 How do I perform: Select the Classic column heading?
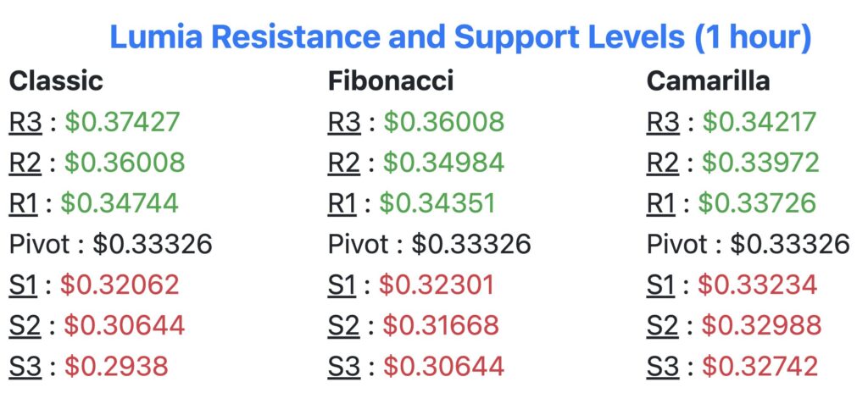pyautogui.click(x=57, y=81)
